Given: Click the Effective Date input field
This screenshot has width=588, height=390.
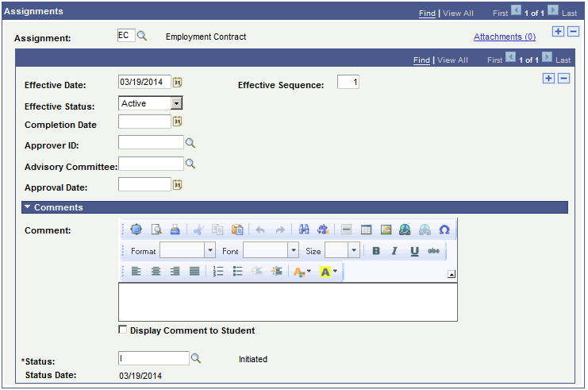Looking at the screenshot, I should tap(144, 82).
